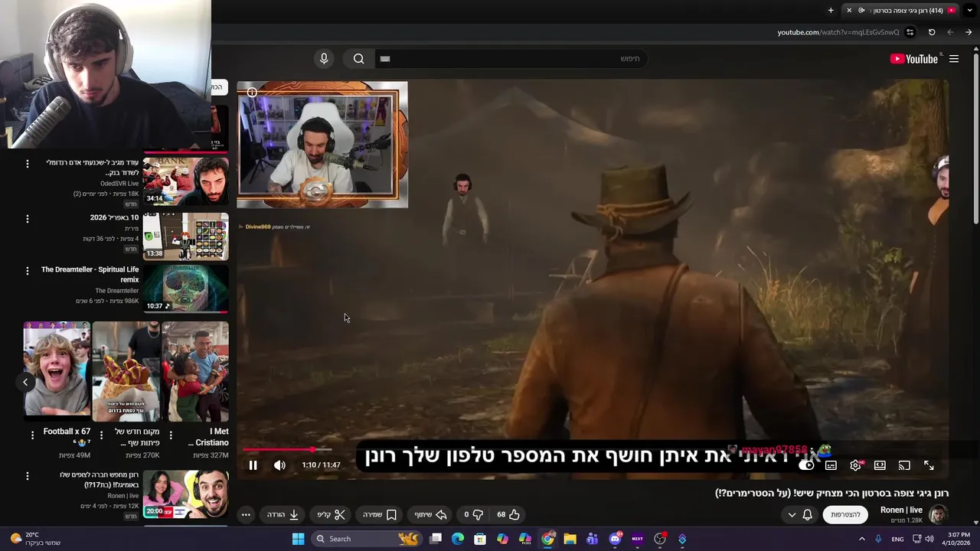This screenshot has height=551, width=980.
Task: Click the site settings tune icon in address bar
Action: click(910, 32)
